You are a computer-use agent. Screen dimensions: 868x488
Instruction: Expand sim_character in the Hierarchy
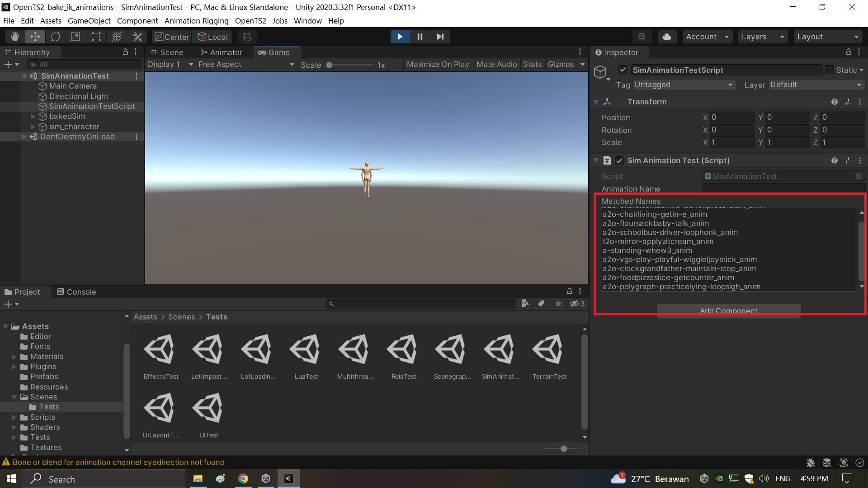(33, 127)
